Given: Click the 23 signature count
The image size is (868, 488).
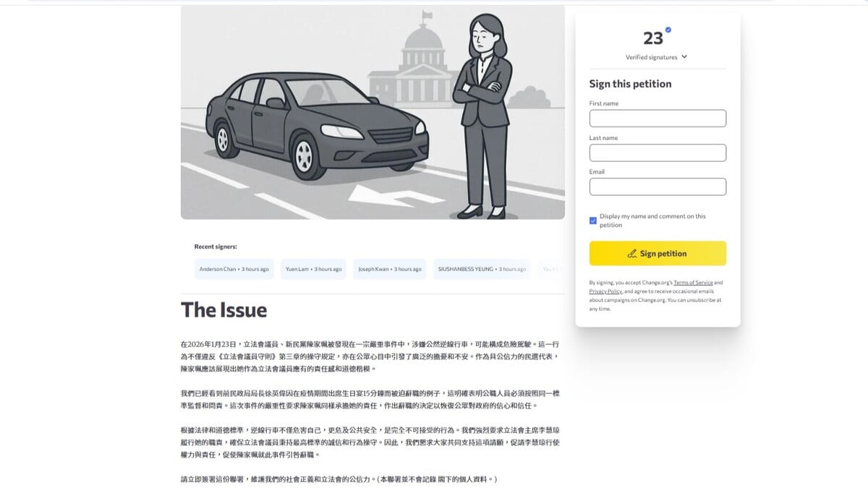Looking at the screenshot, I should pos(653,38).
